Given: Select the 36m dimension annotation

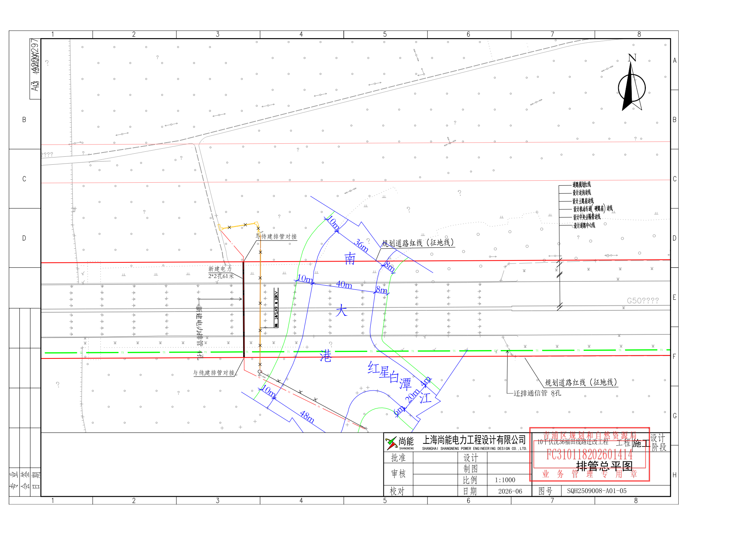Looking at the screenshot, I should [x=361, y=245].
